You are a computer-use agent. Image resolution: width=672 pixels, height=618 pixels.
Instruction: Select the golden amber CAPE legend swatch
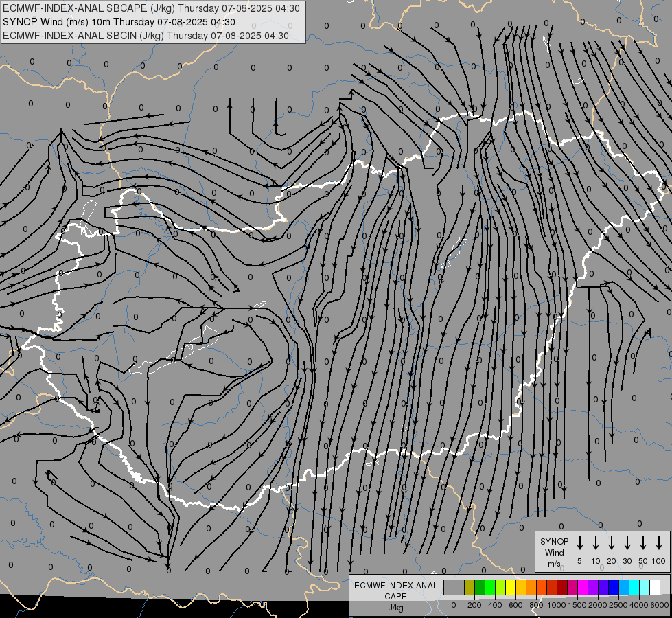[521, 587]
